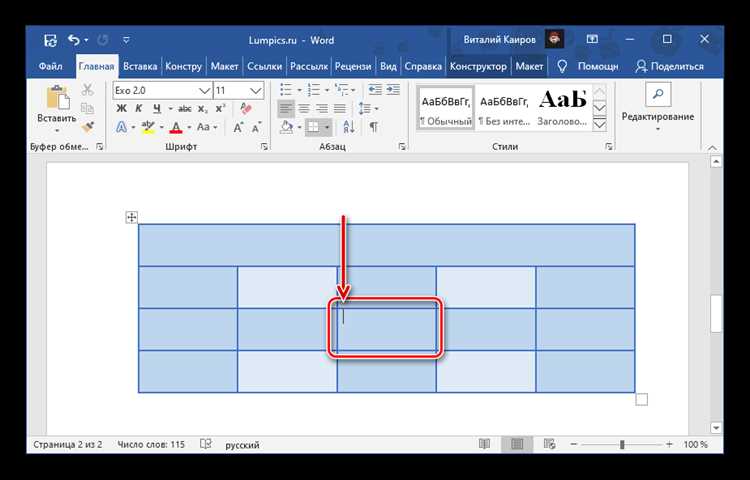Align text left in paragraph group
This screenshot has height=480, width=750.
pos(286,109)
